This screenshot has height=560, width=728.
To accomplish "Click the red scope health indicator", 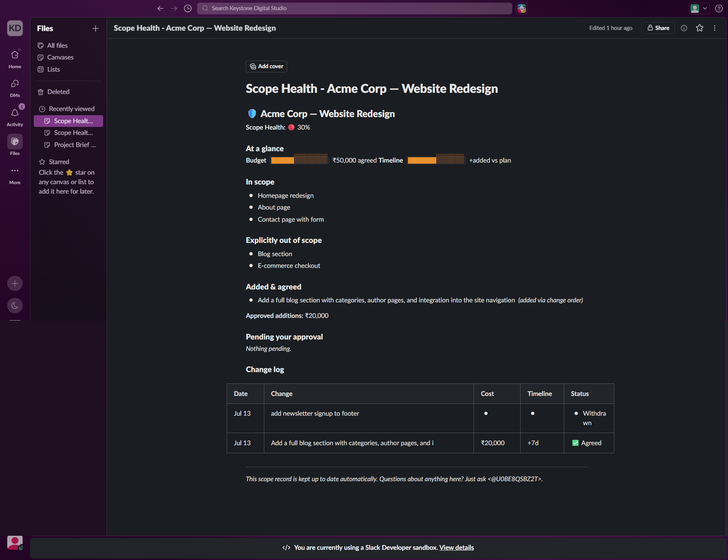I will tap(291, 127).
